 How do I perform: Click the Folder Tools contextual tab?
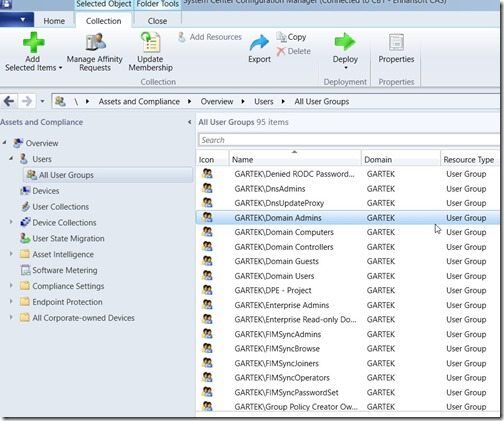pos(158,4)
